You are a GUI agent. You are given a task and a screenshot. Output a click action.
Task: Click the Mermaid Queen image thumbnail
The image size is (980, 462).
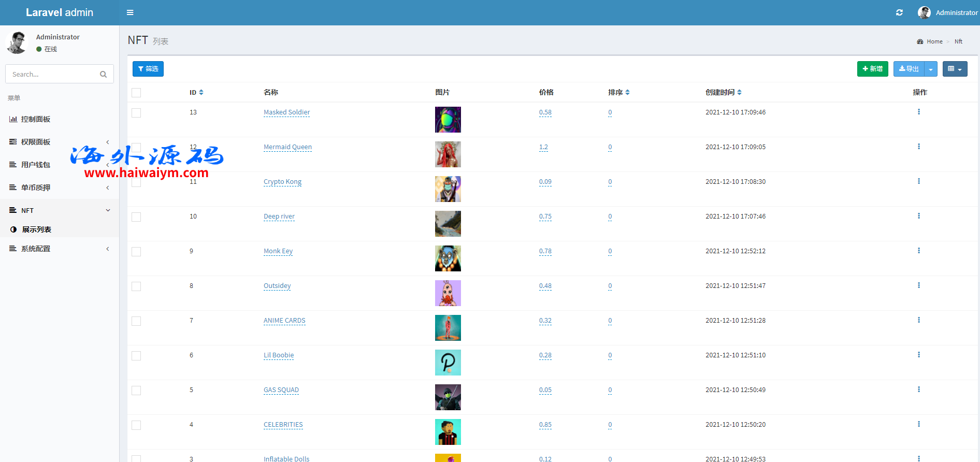point(448,154)
